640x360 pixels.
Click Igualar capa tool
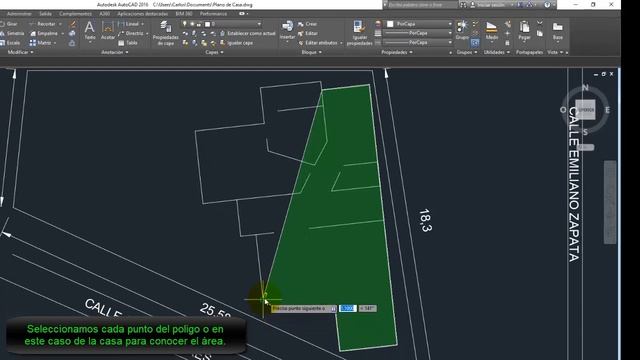236,43
